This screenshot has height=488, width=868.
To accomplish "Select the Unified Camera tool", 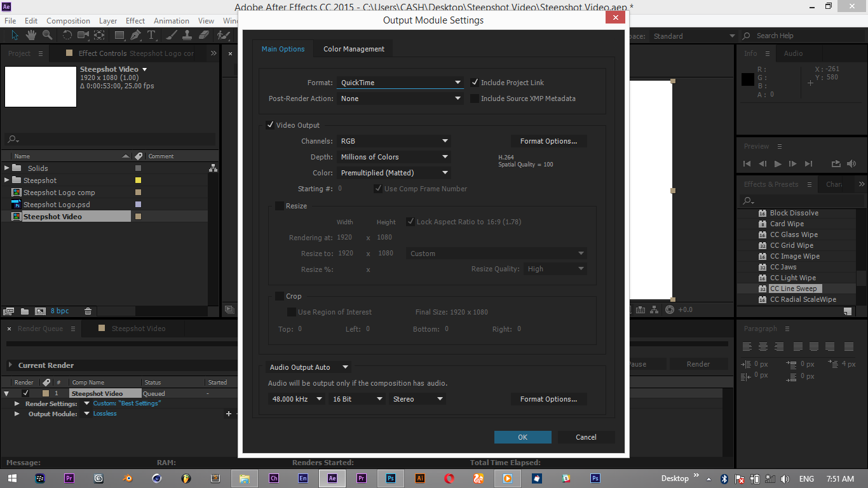I will (x=83, y=35).
